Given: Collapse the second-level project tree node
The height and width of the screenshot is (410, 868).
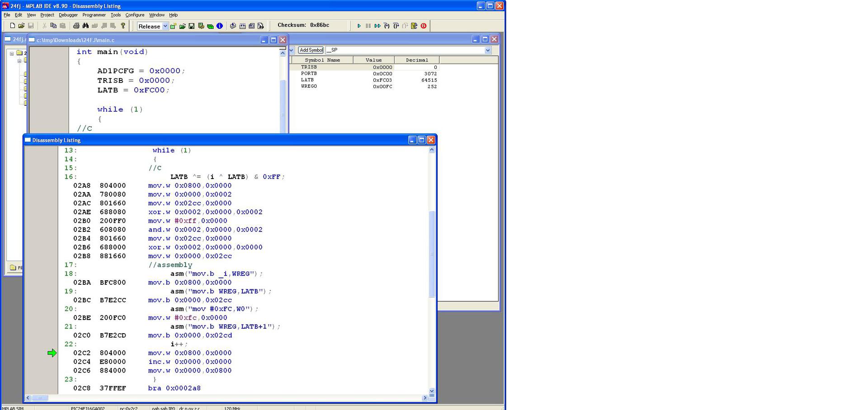Looking at the screenshot, I should coord(19,61).
